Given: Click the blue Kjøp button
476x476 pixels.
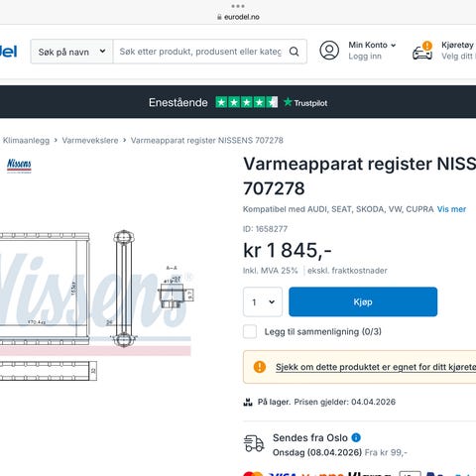Looking at the screenshot, I should coord(363,301).
